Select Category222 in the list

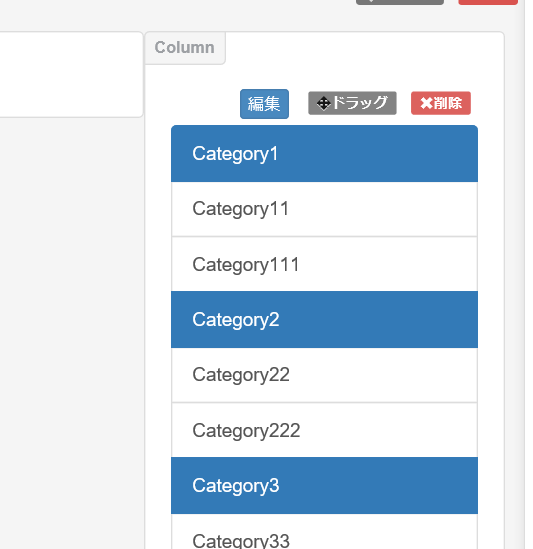[324, 430]
